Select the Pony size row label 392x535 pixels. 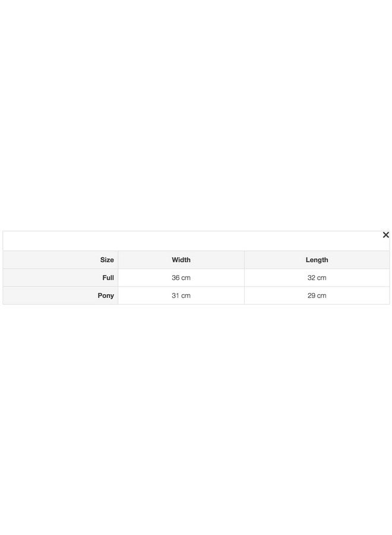[106, 295]
